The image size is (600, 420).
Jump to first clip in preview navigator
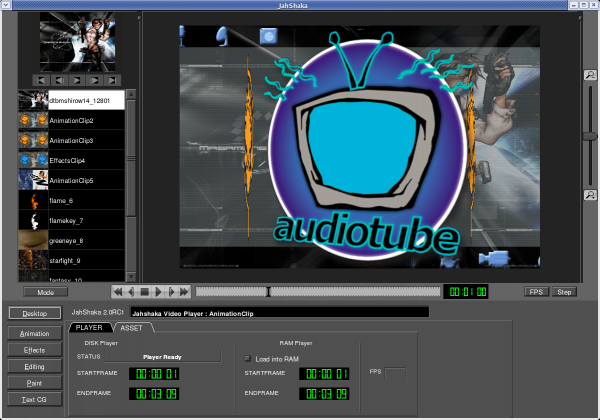tap(41, 80)
